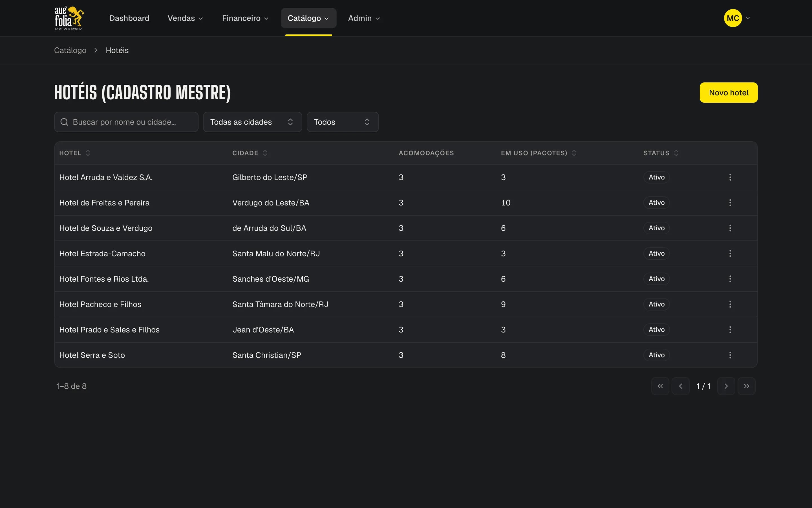This screenshot has height=508, width=812.
Task: Open the Todas as cidades filter dropdown
Action: coord(252,122)
